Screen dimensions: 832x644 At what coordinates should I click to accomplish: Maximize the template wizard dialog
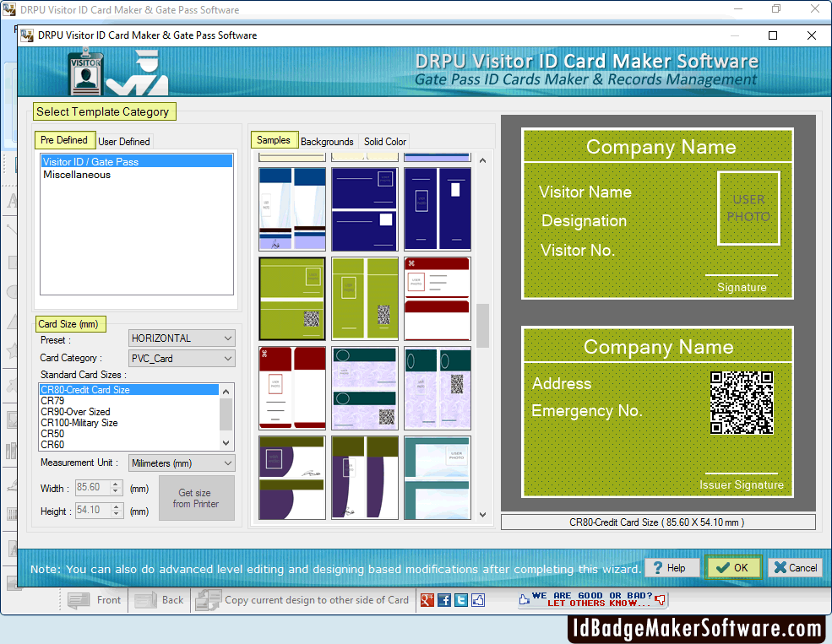pos(773,35)
